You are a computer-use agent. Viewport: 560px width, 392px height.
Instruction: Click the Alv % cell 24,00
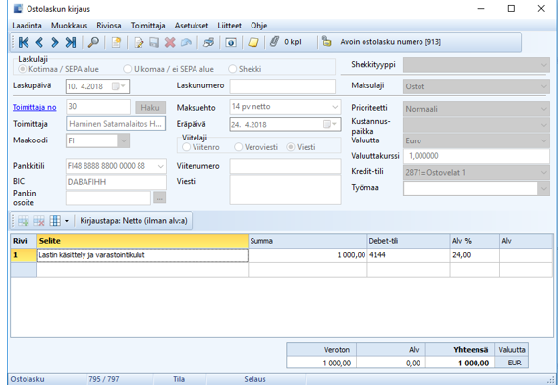475,255
